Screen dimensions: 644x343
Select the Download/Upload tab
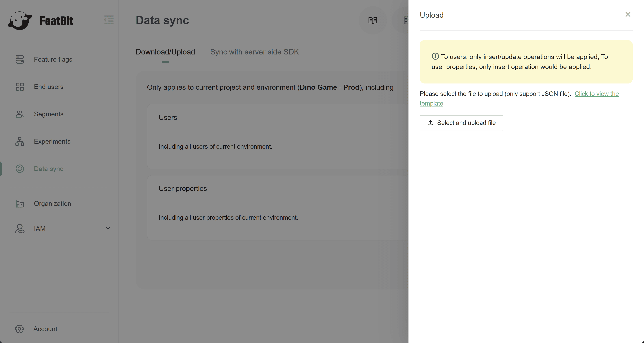point(165,52)
